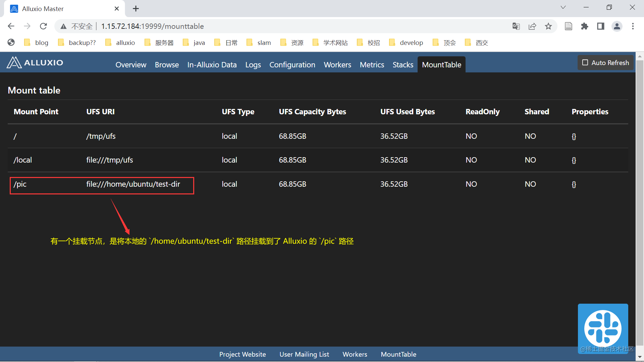Viewport: 644px width, 362px height.
Task: Click the /tmp/ufs URI cell
Action: pyautogui.click(x=101, y=136)
